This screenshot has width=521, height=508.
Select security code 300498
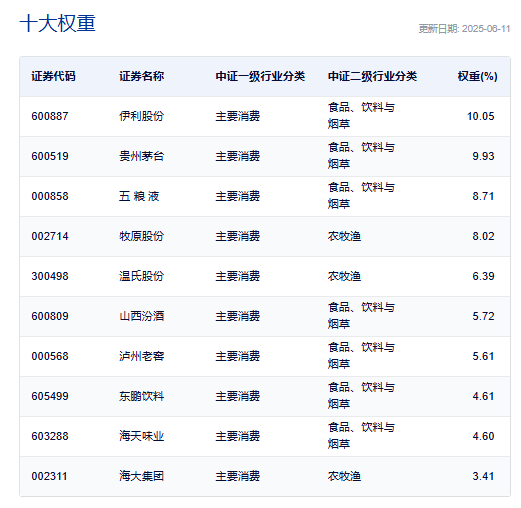(x=50, y=276)
